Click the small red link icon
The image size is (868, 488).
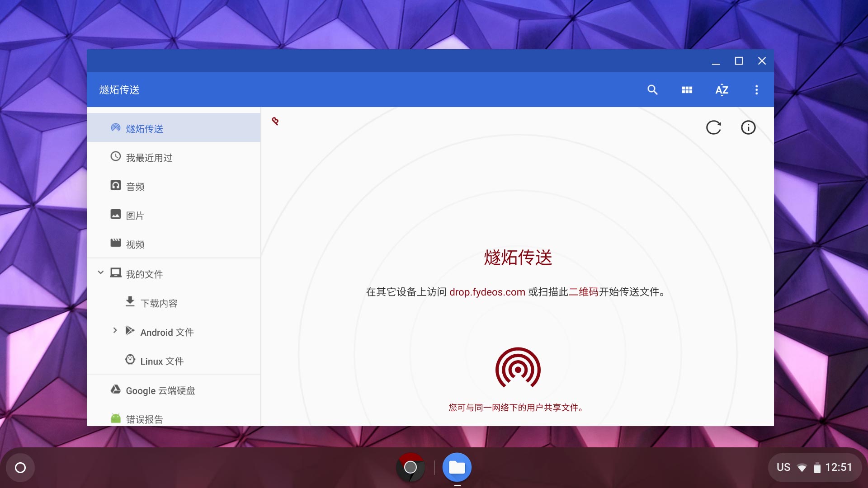[x=275, y=121]
